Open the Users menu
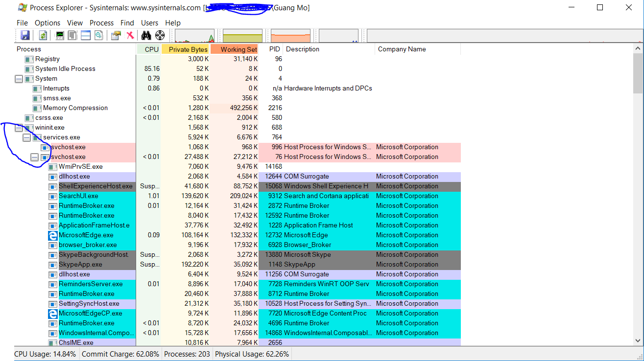644x361 pixels. click(149, 23)
